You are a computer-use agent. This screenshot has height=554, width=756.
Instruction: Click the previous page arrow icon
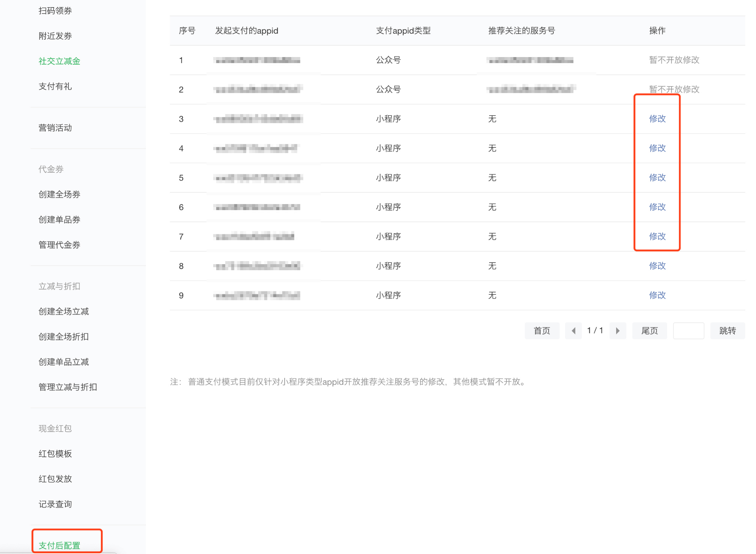pyautogui.click(x=573, y=331)
